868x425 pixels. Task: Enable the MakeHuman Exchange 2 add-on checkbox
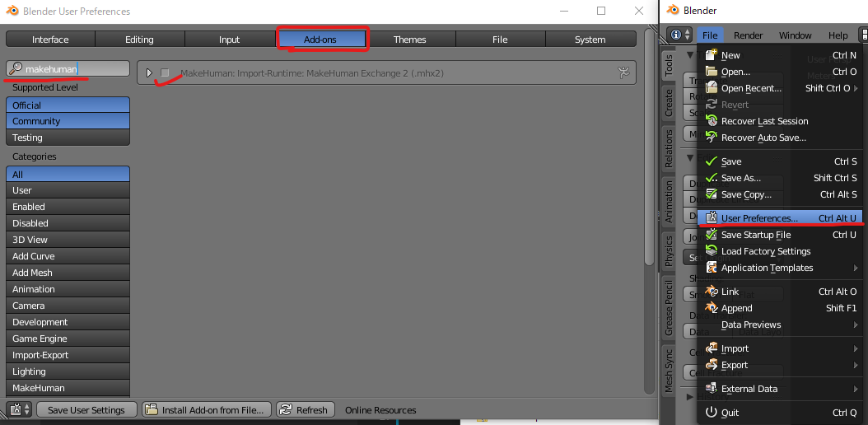165,72
